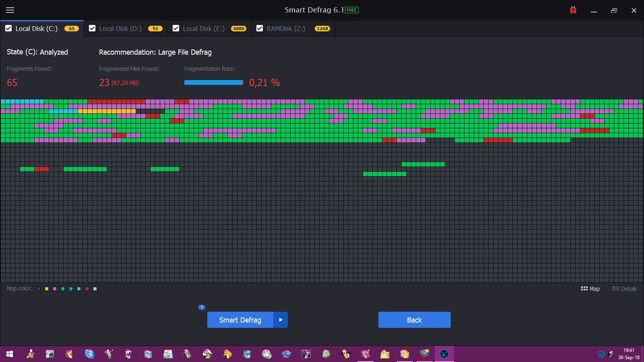Click the red fragments found value 65
Viewport: 644px width, 362px height.
pos(12,82)
